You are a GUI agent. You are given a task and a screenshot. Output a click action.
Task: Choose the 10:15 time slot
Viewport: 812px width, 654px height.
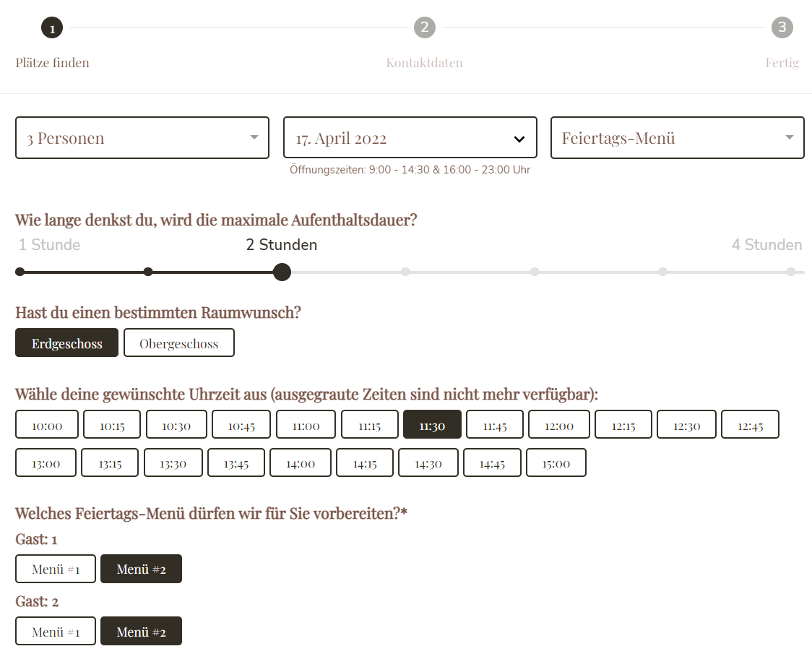pyautogui.click(x=112, y=425)
